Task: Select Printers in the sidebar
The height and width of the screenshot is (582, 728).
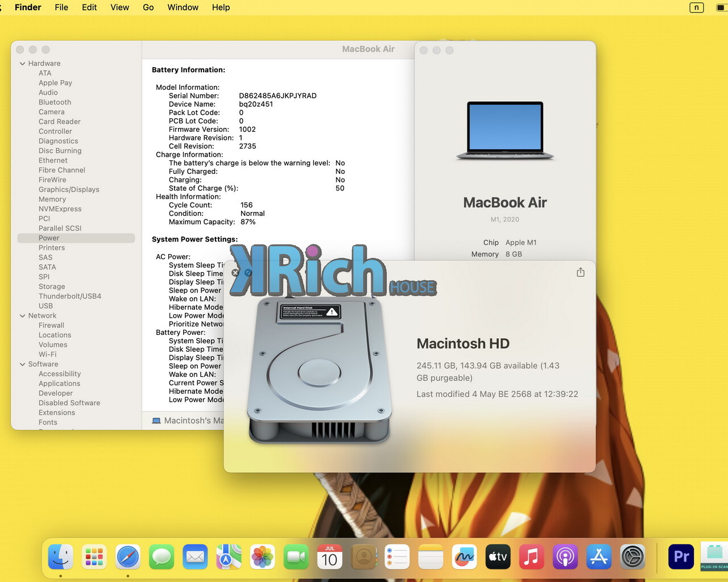Action: (52, 248)
